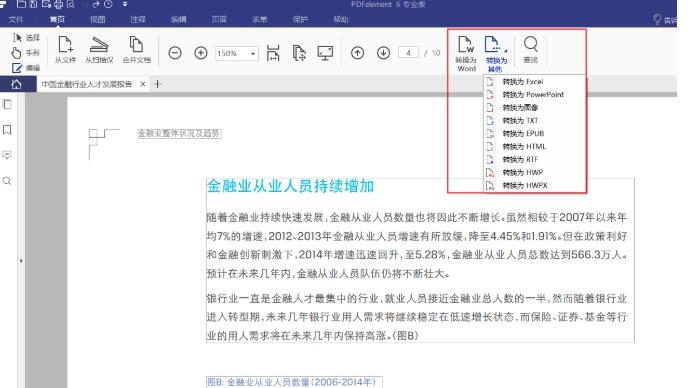Screen dimensions: 692x388
Task: Click the page number input field
Action: [x=408, y=53]
